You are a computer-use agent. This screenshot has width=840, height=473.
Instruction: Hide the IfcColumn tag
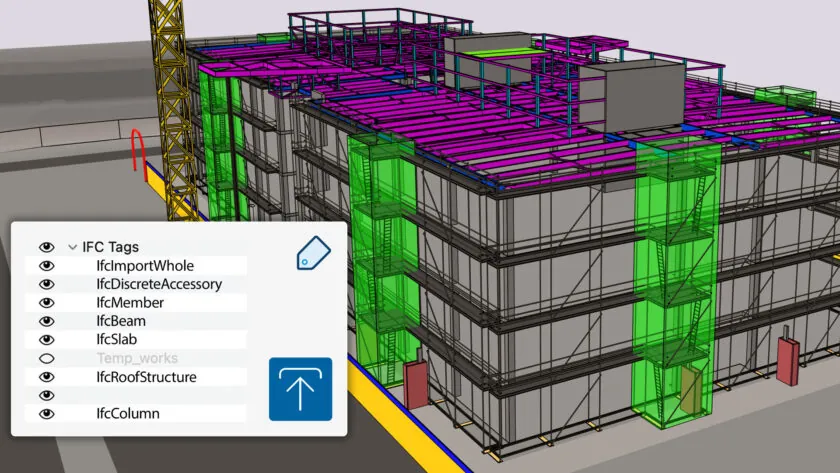tap(45, 414)
